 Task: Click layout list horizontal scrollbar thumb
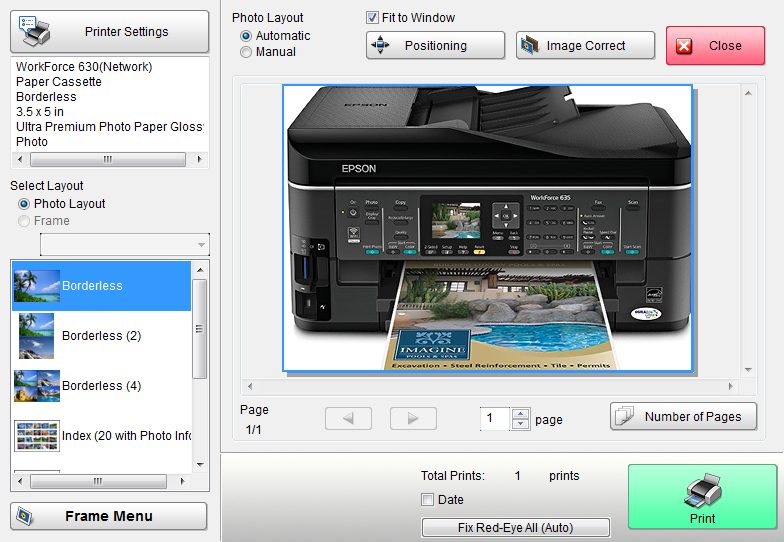click(x=98, y=482)
